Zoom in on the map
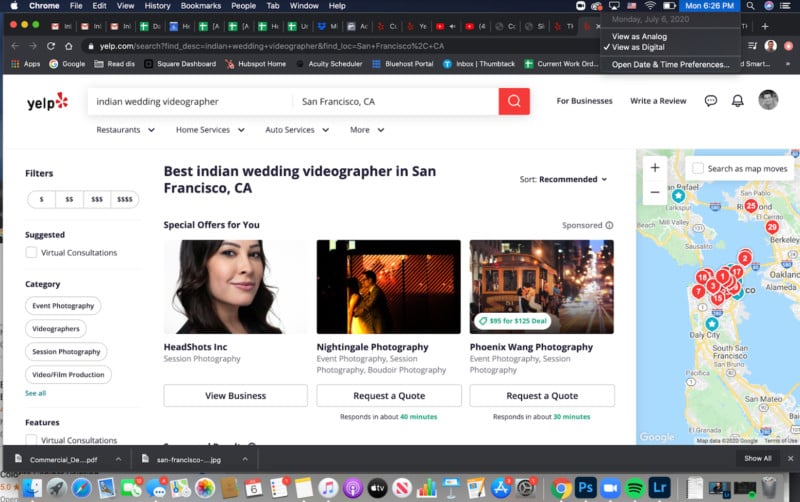 click(655, 168)
